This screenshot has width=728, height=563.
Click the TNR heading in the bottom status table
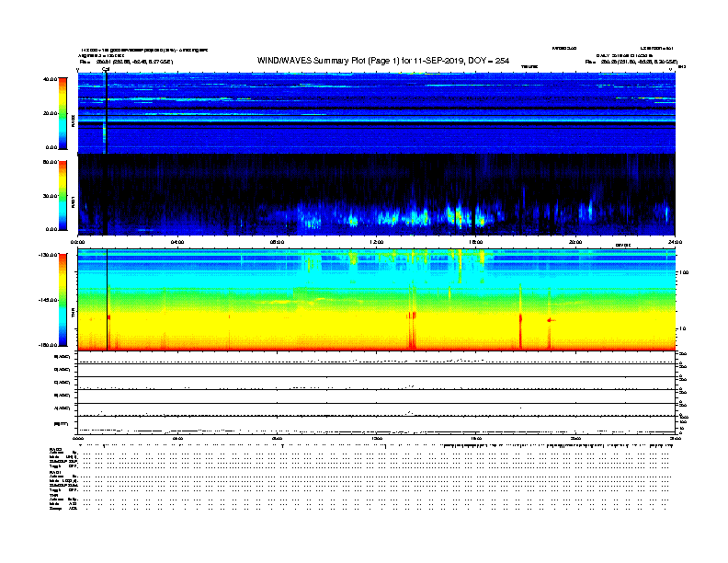53,495
